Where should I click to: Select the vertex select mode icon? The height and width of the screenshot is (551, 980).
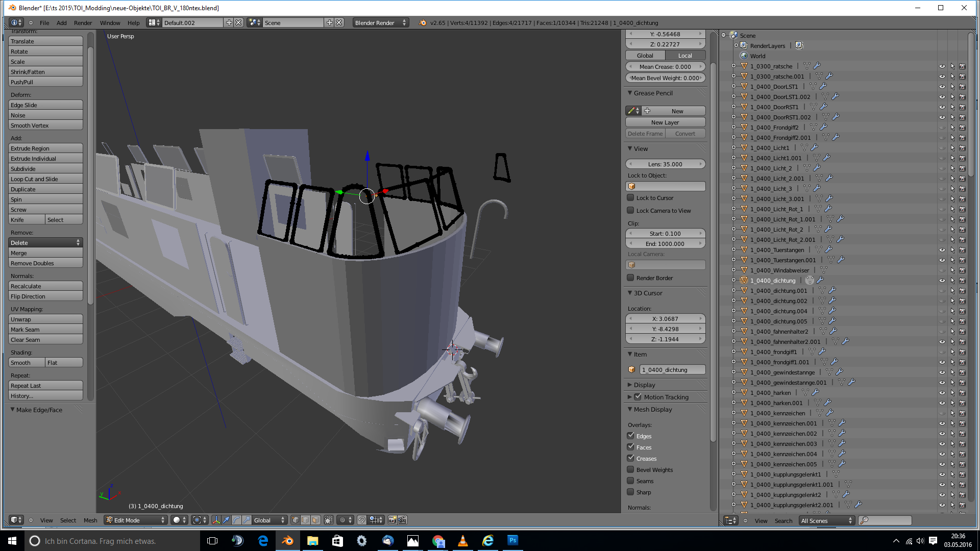coord(296,520)
